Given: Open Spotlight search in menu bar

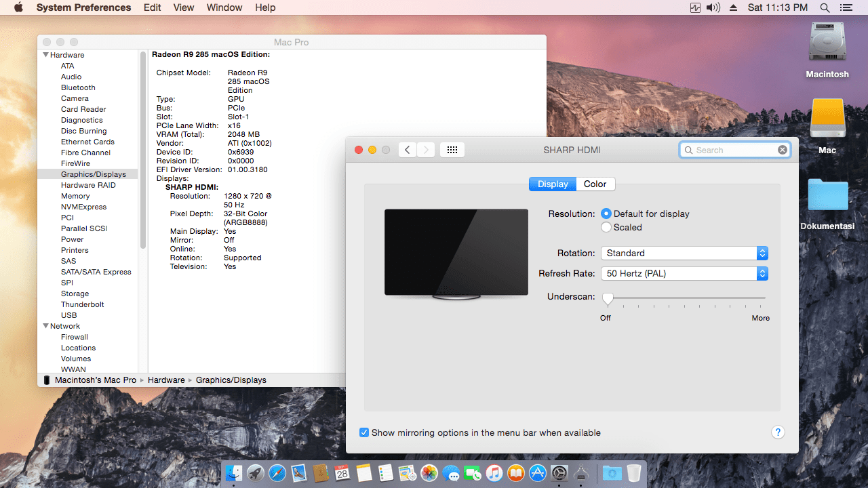Looking at the screenshot, I should click(x=825, y=7).
